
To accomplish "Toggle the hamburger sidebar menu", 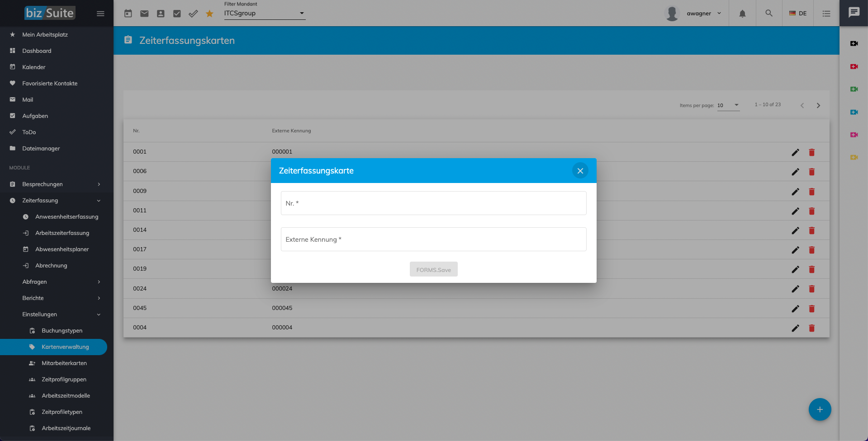I will pyautogui.click(x=100, y=14).
